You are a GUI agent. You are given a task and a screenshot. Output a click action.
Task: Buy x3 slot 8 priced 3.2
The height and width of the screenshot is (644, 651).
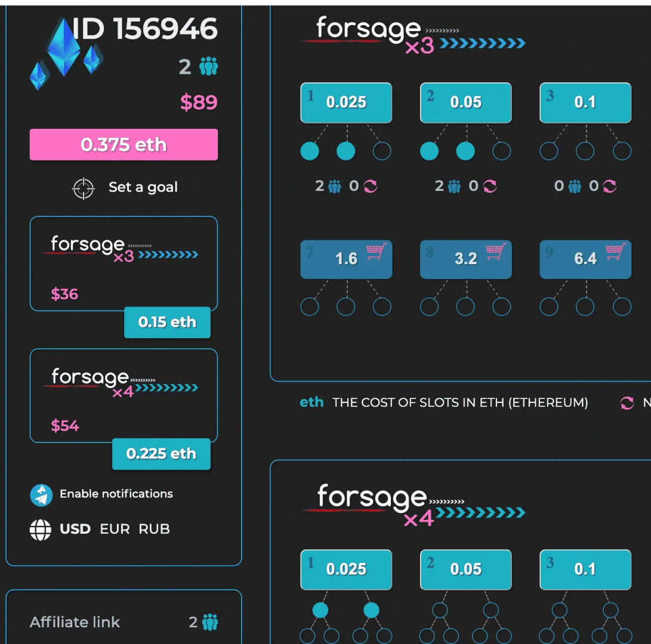click(x=466, y=259)
